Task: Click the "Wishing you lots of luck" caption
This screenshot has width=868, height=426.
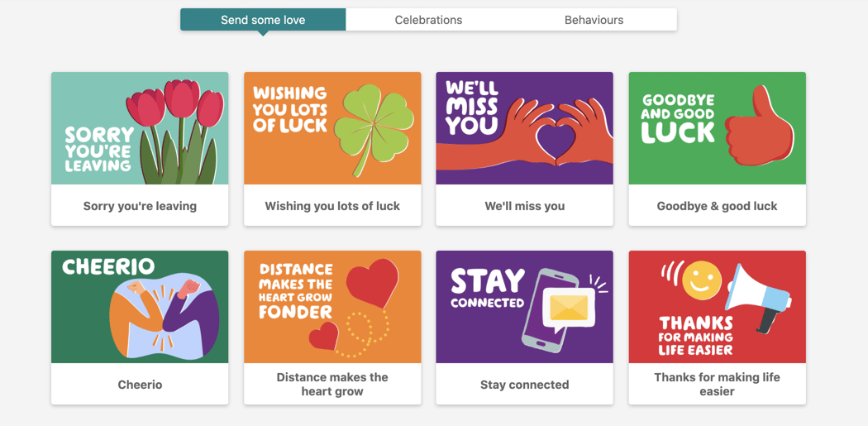Action: (332, 206)
